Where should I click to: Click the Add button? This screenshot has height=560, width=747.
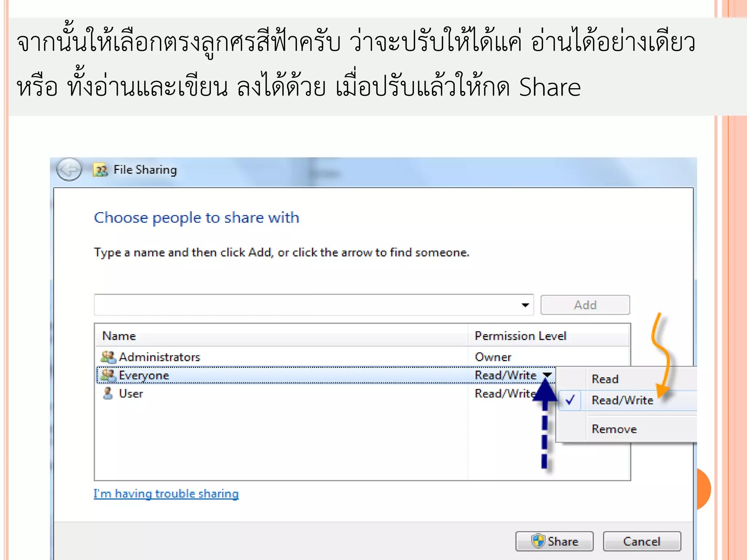[x=585, y=305]
